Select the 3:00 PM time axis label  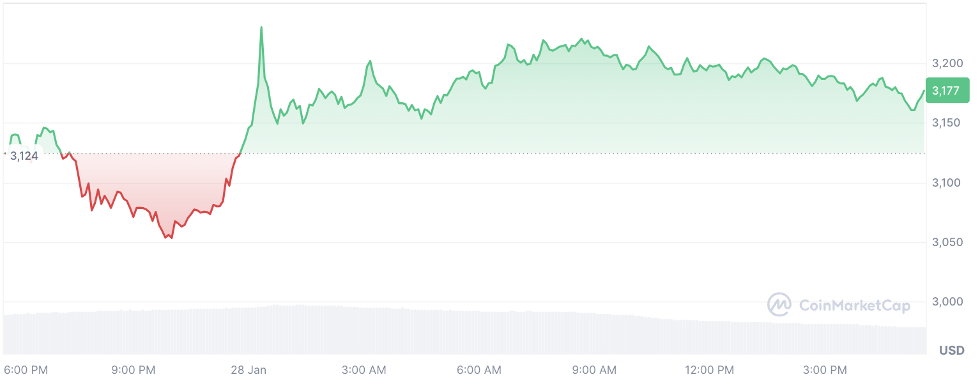tap(825, 370)
